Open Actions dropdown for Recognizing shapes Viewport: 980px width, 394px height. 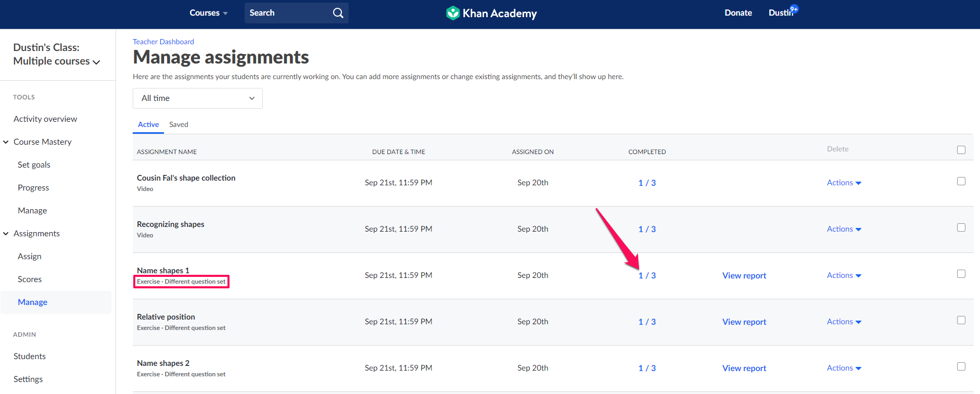coord(844,229)
